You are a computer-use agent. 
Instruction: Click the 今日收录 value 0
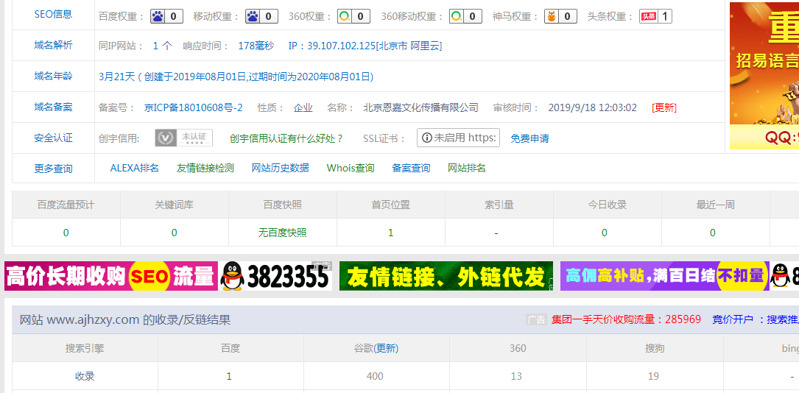(604, 233)
